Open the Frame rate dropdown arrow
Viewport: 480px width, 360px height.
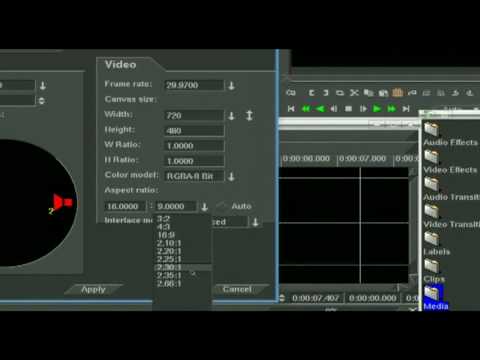click(x=231, y=86)
